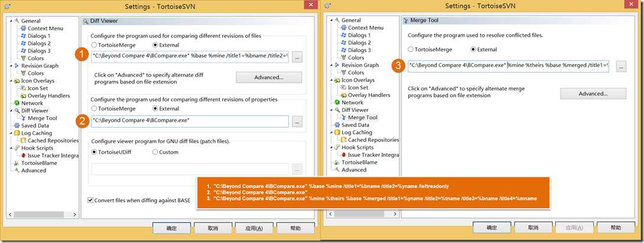Select Network globe icon in right Merge Tool window
The image size is (644, 243).
(x=337, y=102)
